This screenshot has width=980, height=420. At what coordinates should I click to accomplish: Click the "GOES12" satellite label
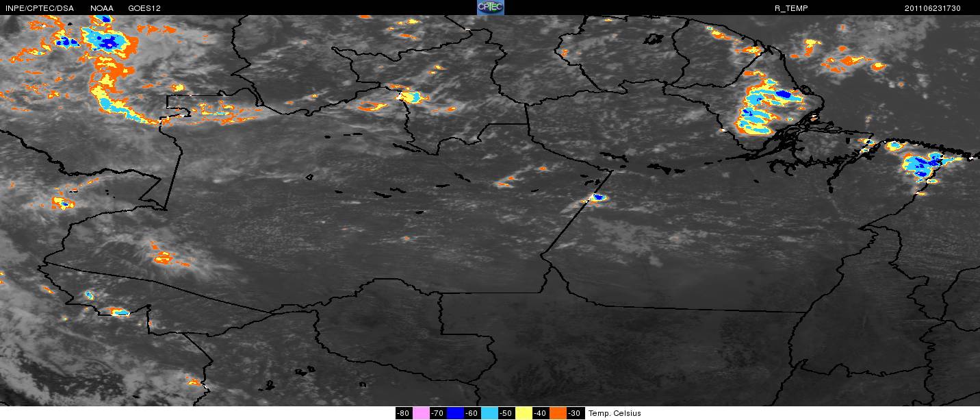[144, 8]
